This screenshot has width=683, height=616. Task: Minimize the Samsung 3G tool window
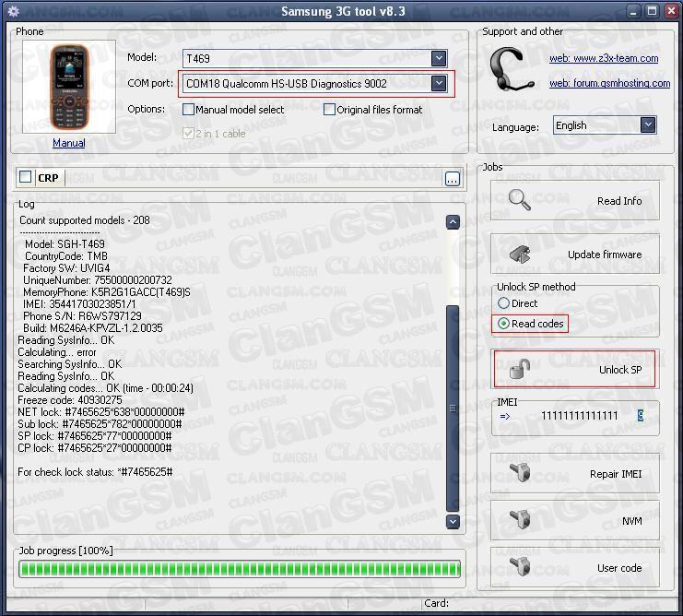click(x=632, y=11)
